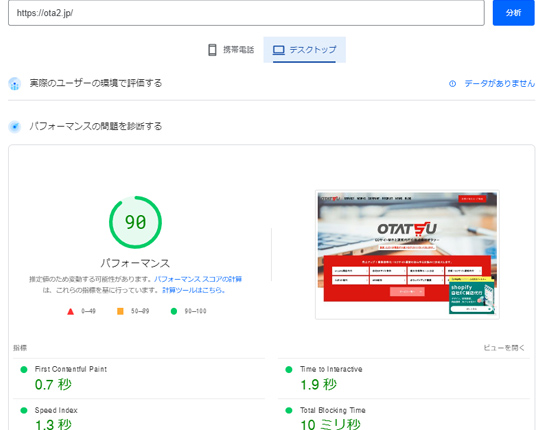Open the データがありません notice link
The height and width of the screenshot is (430, 540).
tap(499, 83)
